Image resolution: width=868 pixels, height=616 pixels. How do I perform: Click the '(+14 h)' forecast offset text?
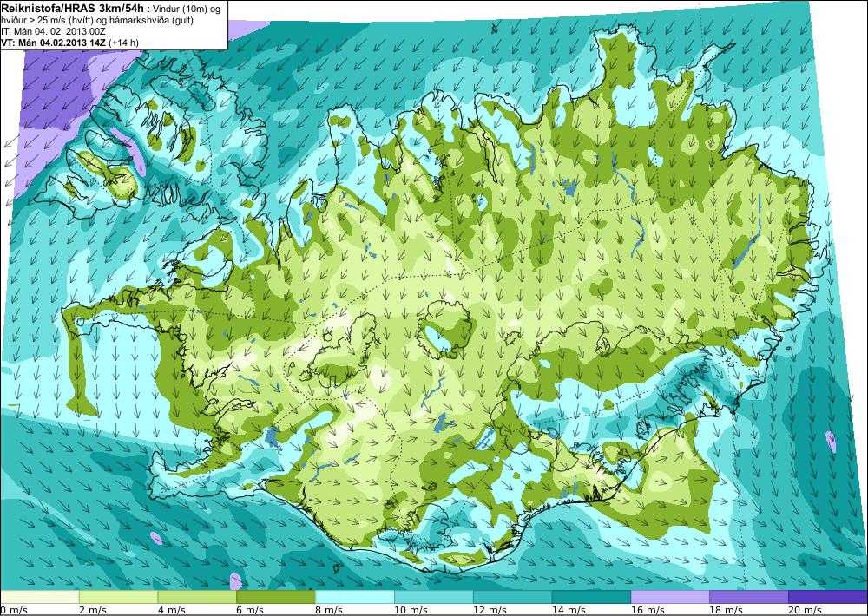coord(123,43)
